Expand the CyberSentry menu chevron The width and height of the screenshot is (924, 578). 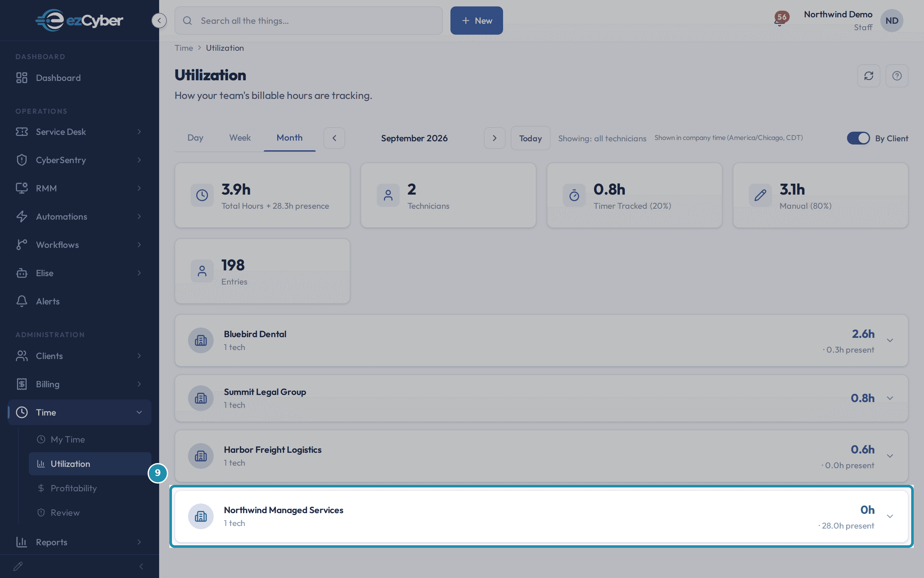(139, 160)
